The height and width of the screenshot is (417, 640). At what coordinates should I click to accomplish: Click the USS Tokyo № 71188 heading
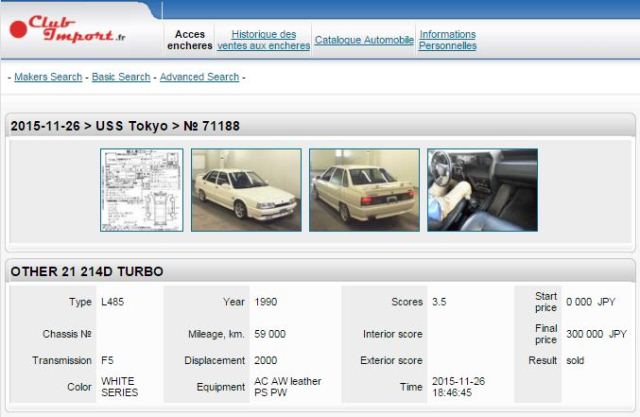(x=125, y=126)
